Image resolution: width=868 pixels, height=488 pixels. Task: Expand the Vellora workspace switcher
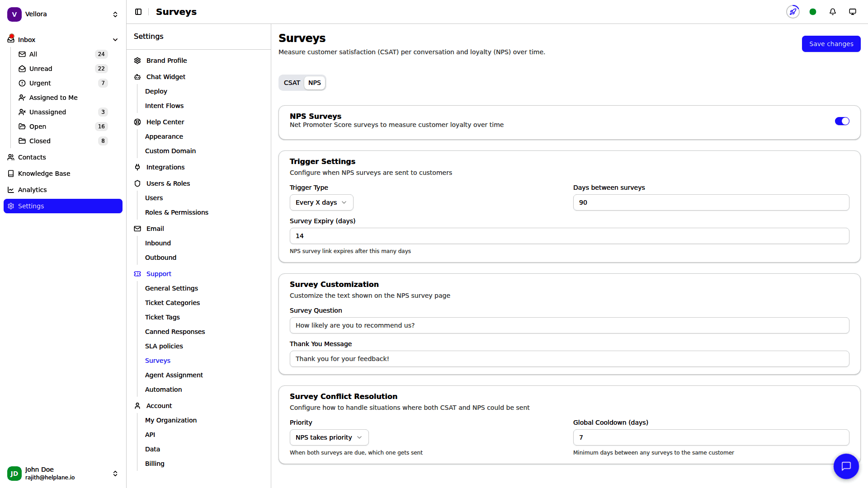click(x=115, y=14)
